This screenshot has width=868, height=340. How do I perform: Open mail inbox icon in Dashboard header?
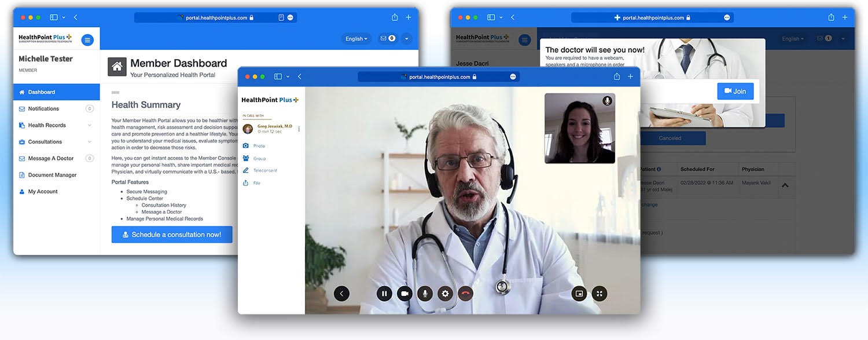(388, 38)
